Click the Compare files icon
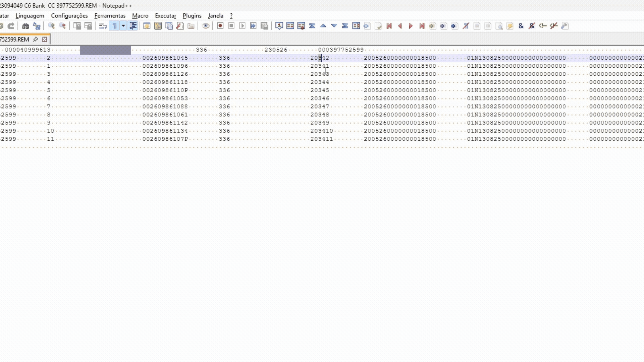 click(290, 26)
